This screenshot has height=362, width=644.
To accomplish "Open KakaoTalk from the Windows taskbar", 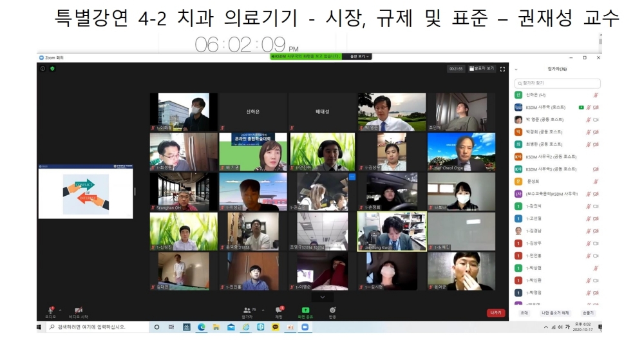I will 276,327.
